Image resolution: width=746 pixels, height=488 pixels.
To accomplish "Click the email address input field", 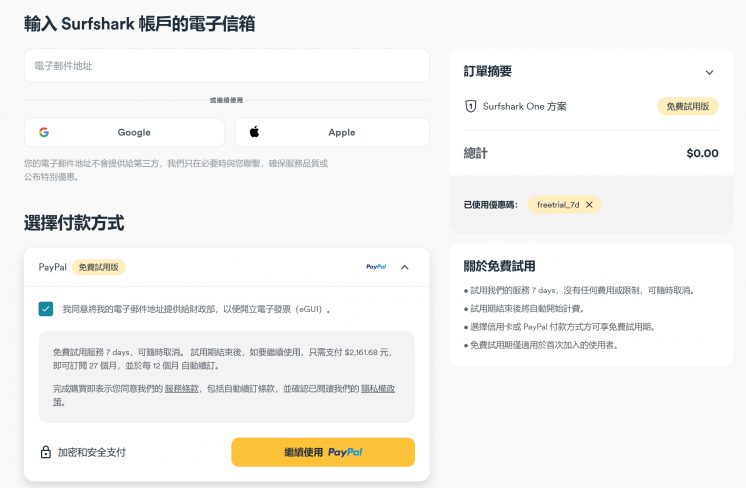I will 226,66.
